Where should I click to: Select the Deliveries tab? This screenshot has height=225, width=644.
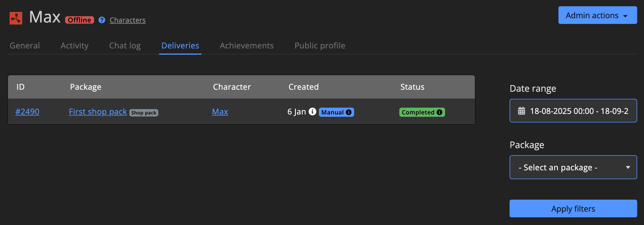pos(180,46)
